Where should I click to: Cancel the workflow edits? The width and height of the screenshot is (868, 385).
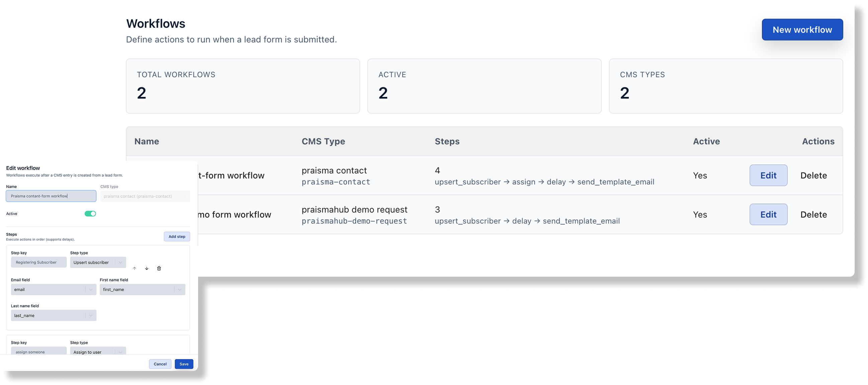160,364
